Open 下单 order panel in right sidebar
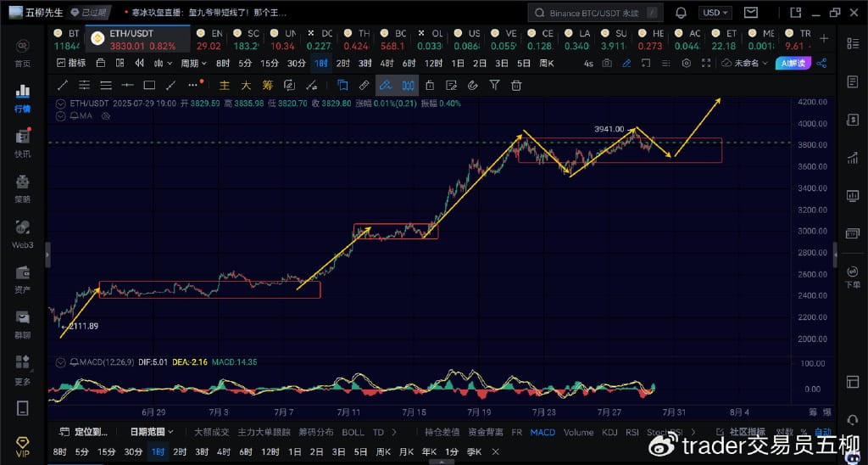 pyautogui.click(x=852, y=277)
